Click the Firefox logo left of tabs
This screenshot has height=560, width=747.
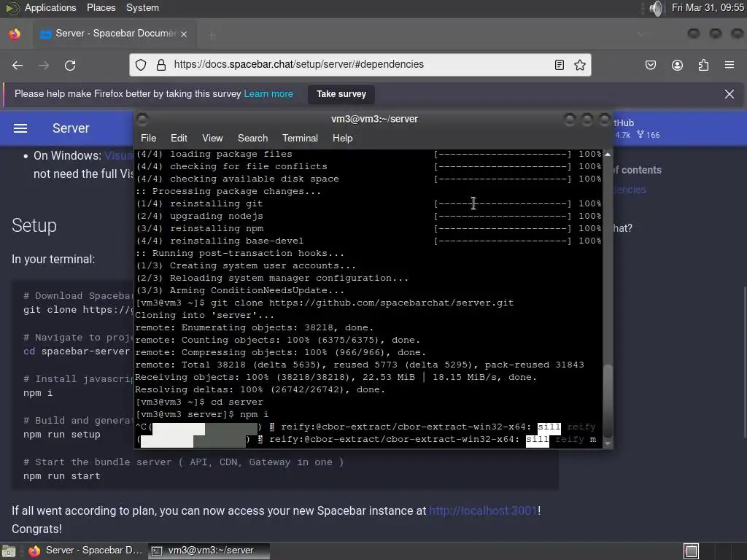tap(15, 34)
